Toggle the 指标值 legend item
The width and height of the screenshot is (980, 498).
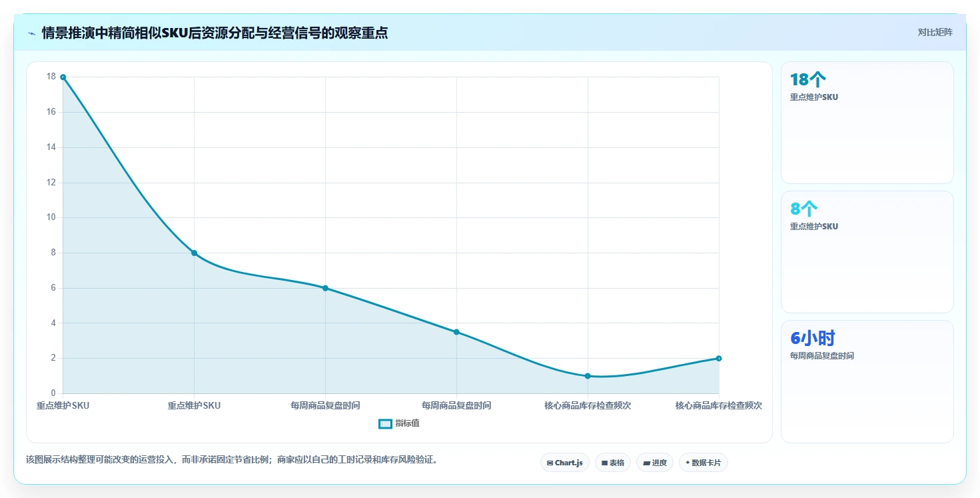[399, 423]
